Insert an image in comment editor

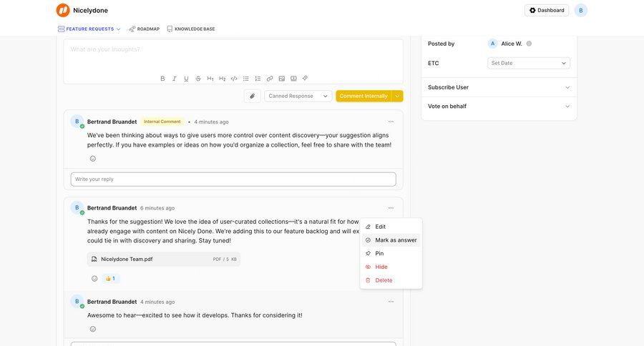pyautogui.click(x=281, y=79)
